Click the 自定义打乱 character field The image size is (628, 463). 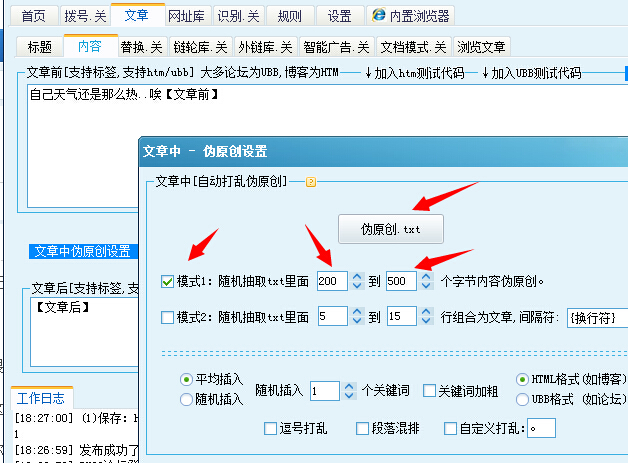pyautogui.click(x=541, y=428)
